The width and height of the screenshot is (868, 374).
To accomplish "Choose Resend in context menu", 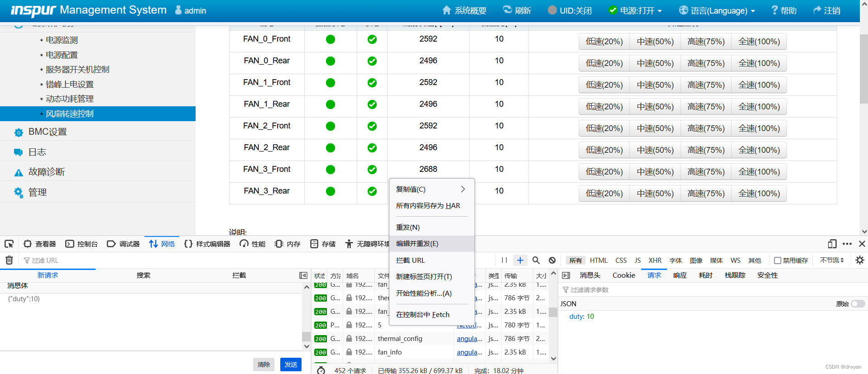I will (431, 227).
